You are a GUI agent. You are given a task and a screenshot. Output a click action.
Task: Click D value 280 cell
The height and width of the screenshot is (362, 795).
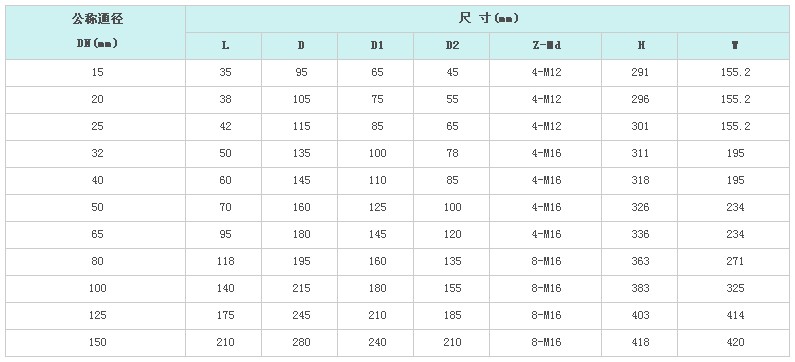(x=300, y=343)
